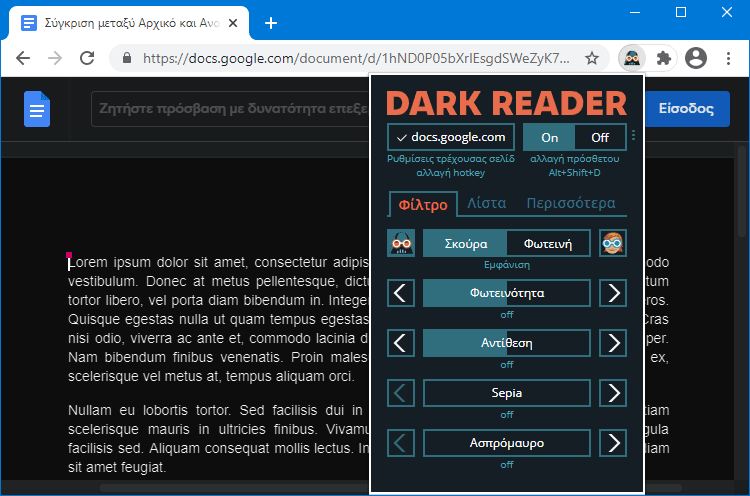The height and width of the screenshot is (496, 750).
Task: Click the dark theme Dark Reader mascot icon
Action: (x=401, y=243)
